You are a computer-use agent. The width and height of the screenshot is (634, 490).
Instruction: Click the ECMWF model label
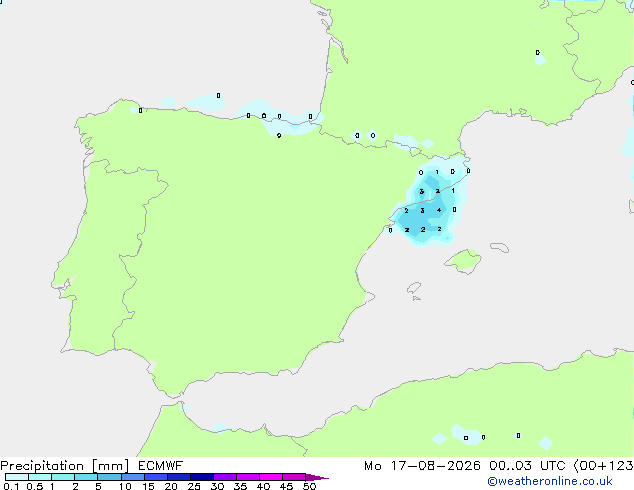point(161,466)
